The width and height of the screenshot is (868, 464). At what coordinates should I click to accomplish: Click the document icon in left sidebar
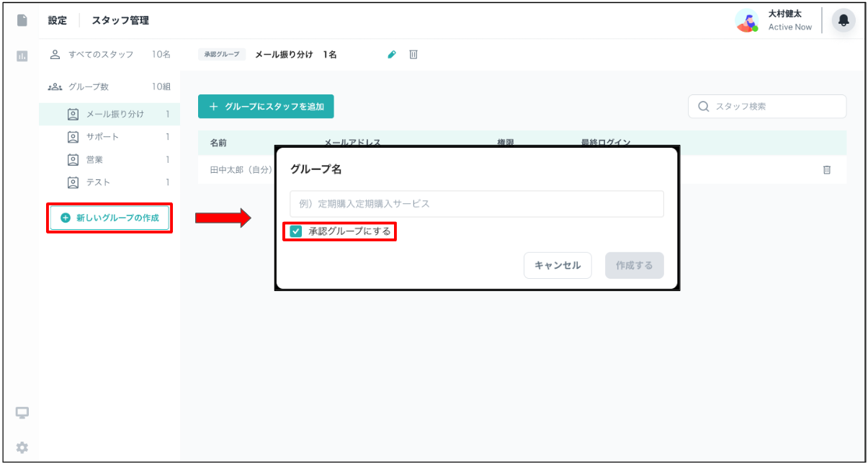pos(22,21)
